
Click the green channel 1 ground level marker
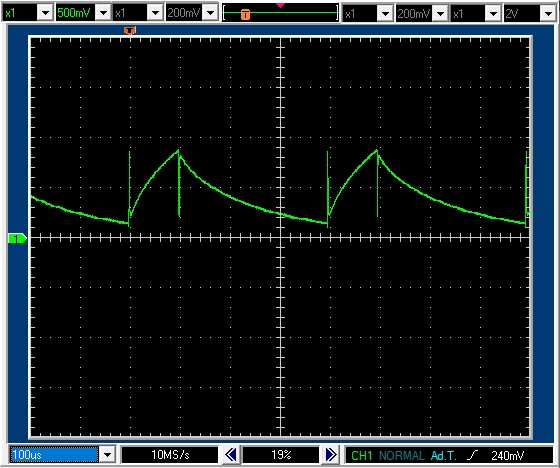click(17, 238)
